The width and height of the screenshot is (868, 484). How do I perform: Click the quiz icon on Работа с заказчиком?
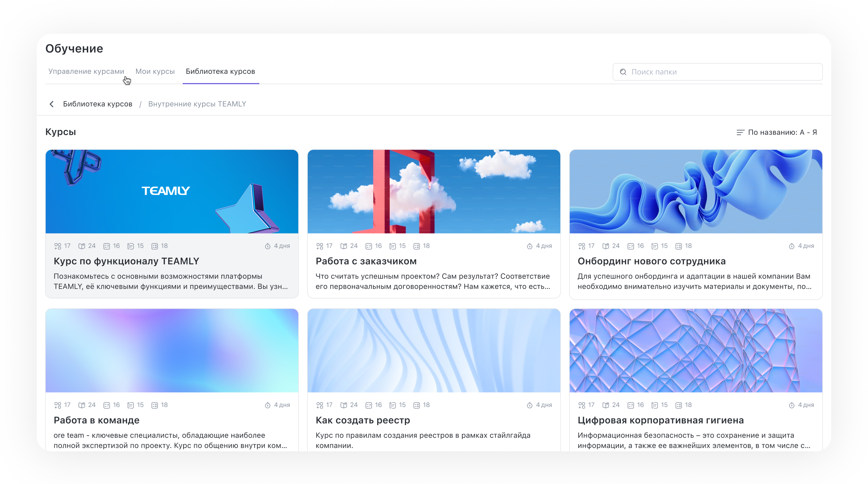pos(369,246)
